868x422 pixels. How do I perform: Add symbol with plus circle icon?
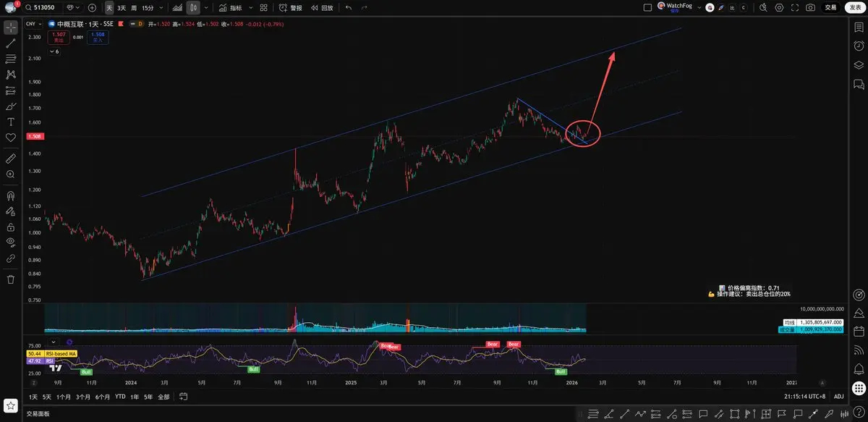92,7
